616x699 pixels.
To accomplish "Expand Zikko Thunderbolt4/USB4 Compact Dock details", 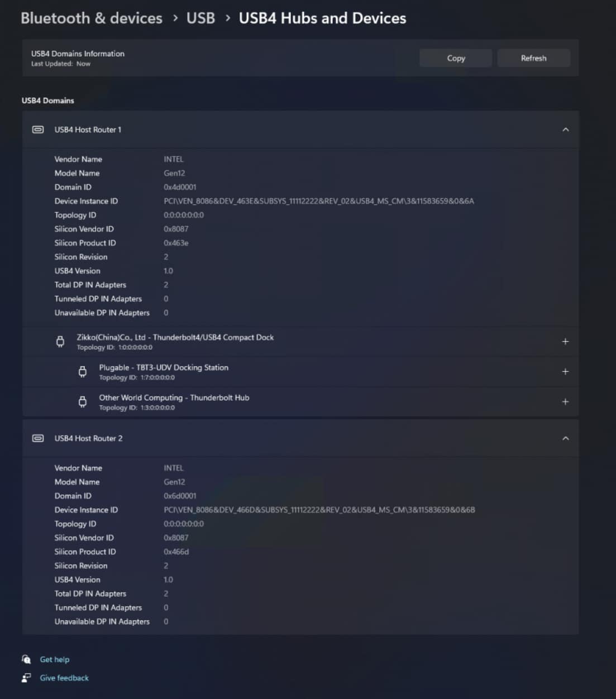I will point(565,342).
